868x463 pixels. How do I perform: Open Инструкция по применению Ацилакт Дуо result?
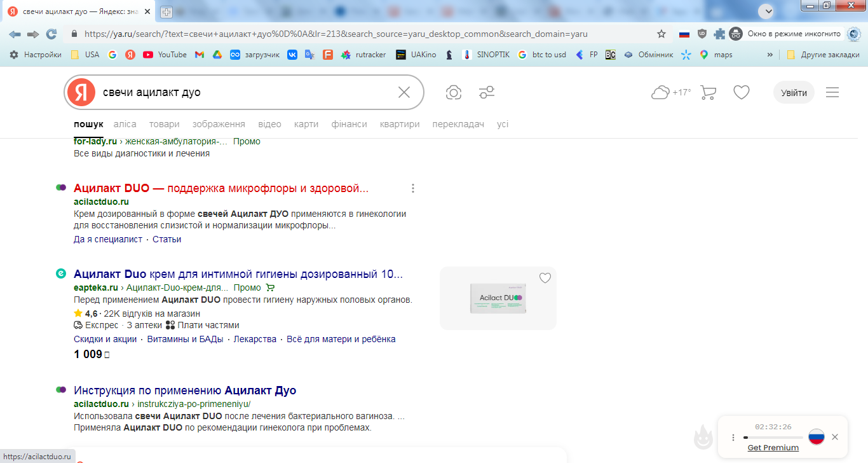pyautogui.click(x=185, y=390)
